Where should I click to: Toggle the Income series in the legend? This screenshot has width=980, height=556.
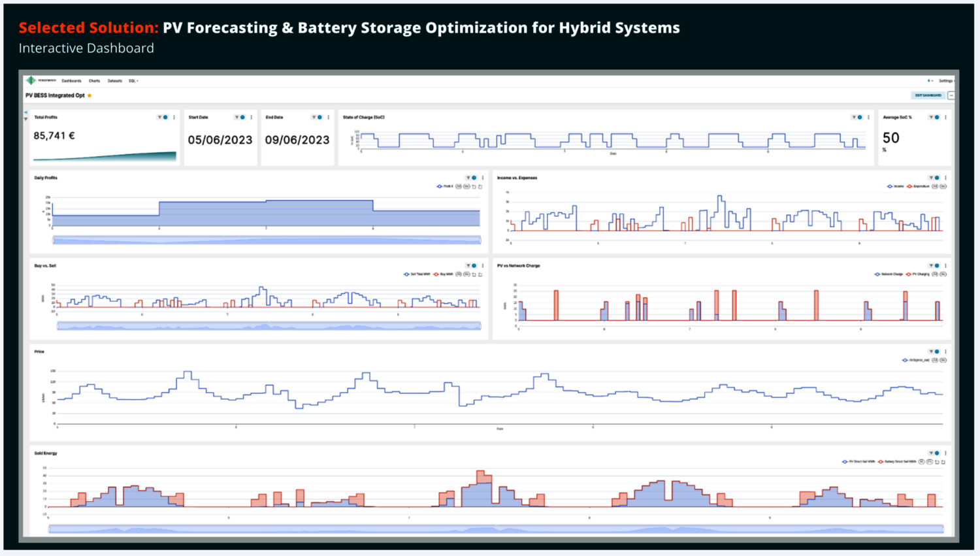point(896,187)
